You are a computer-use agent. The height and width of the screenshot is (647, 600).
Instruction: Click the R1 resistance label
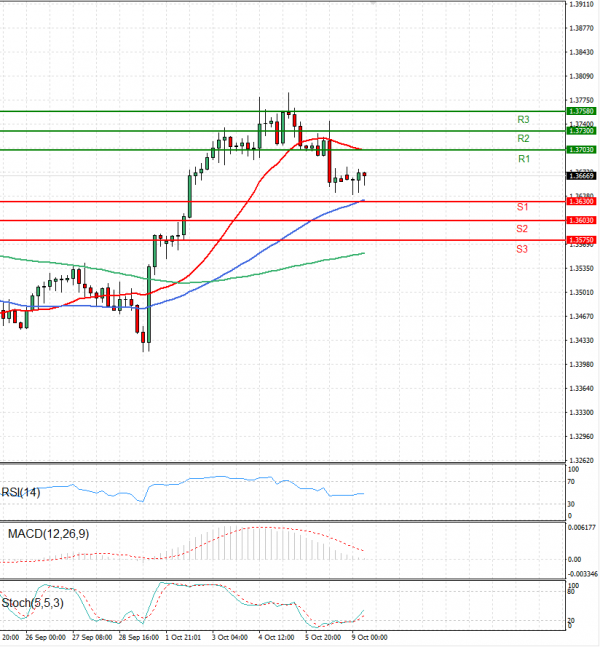(x=524, y=159)
